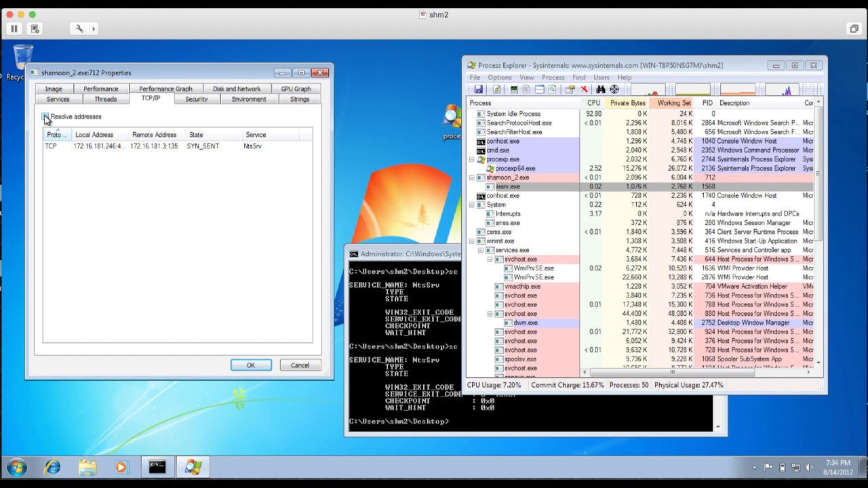Enable the Resolve addresses checkbox

pos(46,117)
